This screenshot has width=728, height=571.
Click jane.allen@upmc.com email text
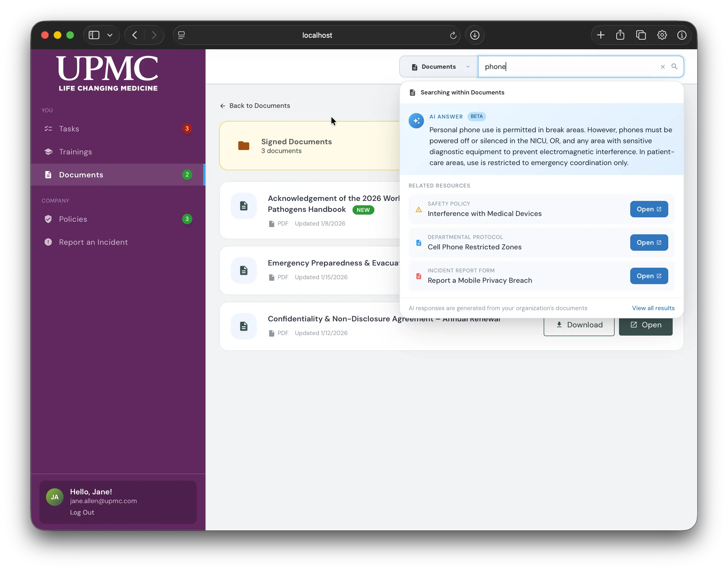103,501
